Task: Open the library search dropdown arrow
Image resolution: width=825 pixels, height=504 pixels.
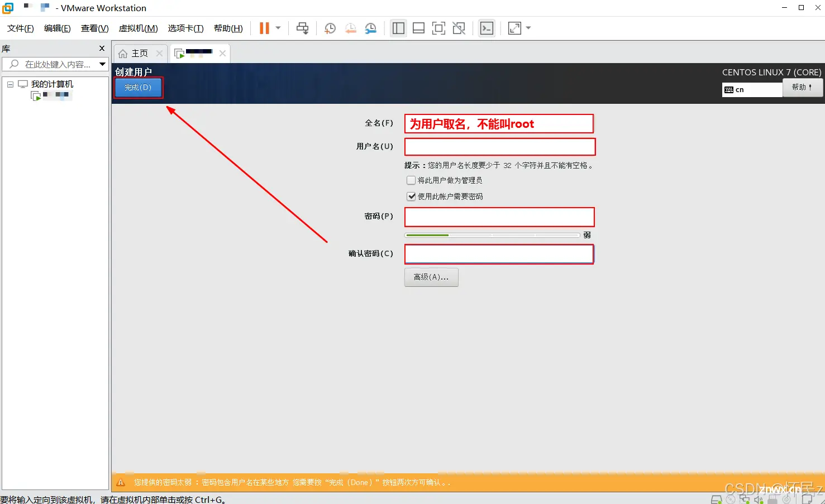Action: [102, 64]
